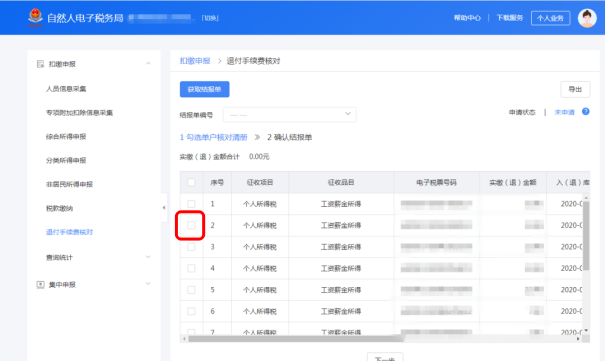Screen dimensions: 606x361
Task: Click right arrow of horizontal scrollbar
Action: tap(578, 339)
